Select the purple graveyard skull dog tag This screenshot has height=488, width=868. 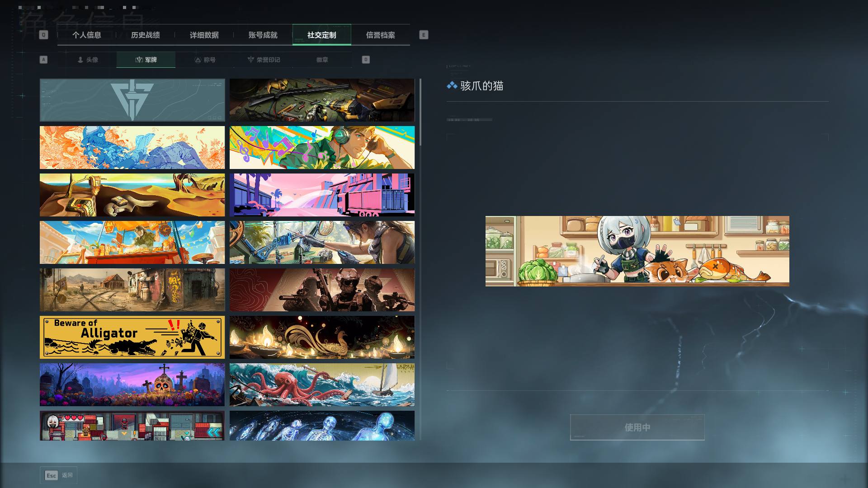point(132,385)
